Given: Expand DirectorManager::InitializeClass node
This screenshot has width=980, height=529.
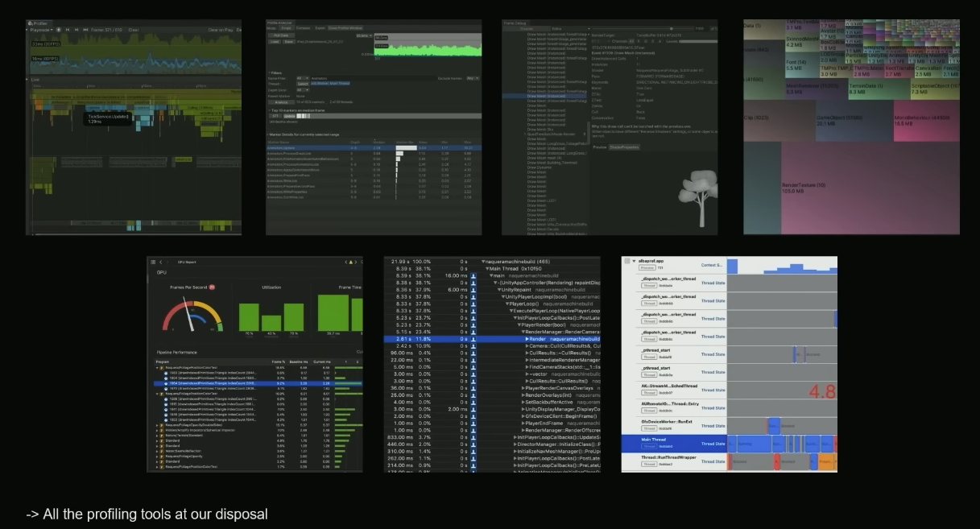Looking at the screenshot, I should click(515, 444).
